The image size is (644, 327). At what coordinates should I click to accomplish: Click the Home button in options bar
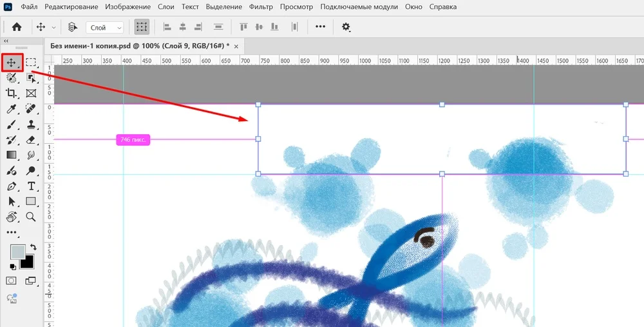[x=17, y=27]
